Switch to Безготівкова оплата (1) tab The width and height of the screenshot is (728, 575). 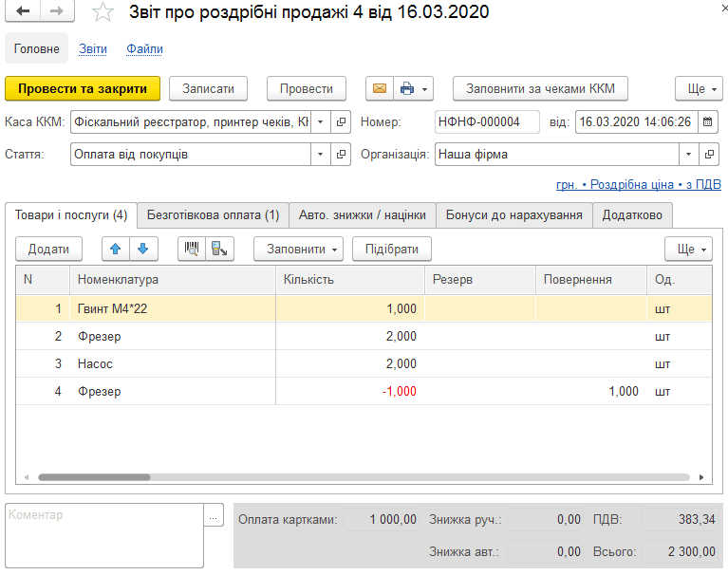coord(214,214)
